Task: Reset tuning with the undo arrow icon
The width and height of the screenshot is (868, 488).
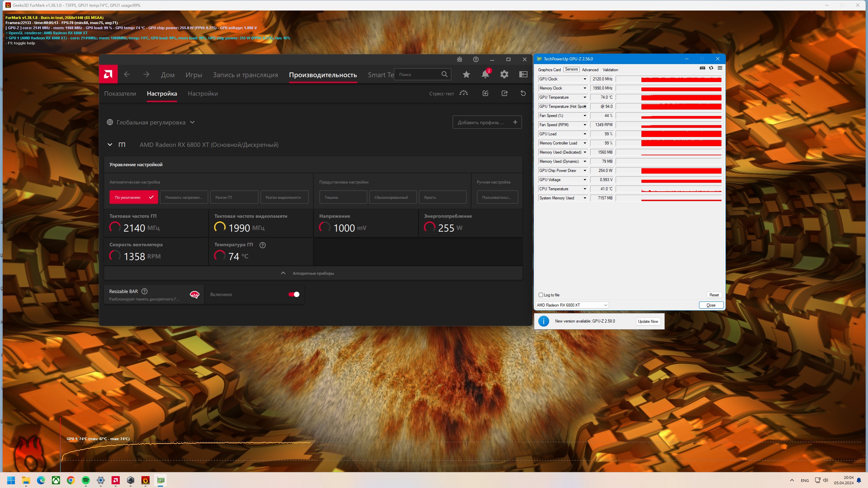Action: pyautogui.click(x=523, y=93)
